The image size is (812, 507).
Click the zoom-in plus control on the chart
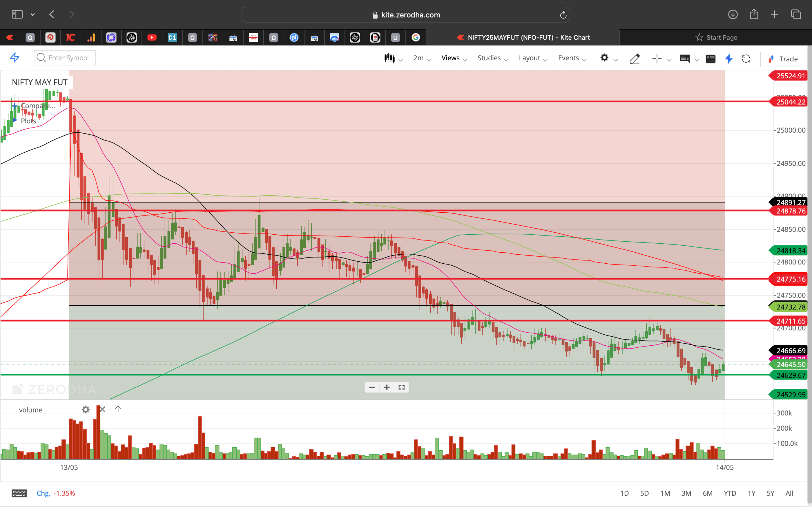(387, 387)
